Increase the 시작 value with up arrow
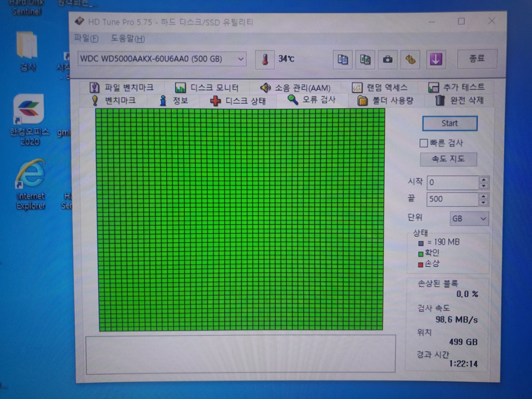This screenshot has width=532, height=399. click(483, 180)
